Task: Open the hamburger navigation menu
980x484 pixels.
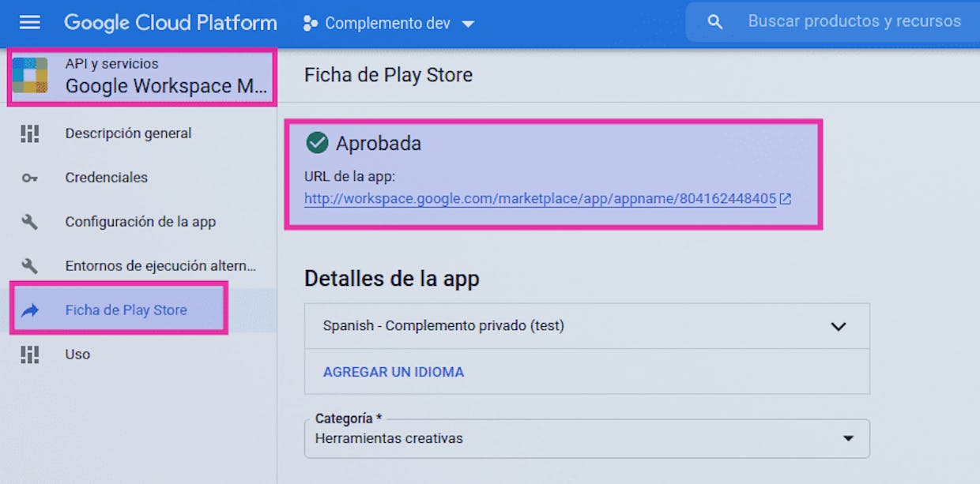Action: [x=29, y=22]
